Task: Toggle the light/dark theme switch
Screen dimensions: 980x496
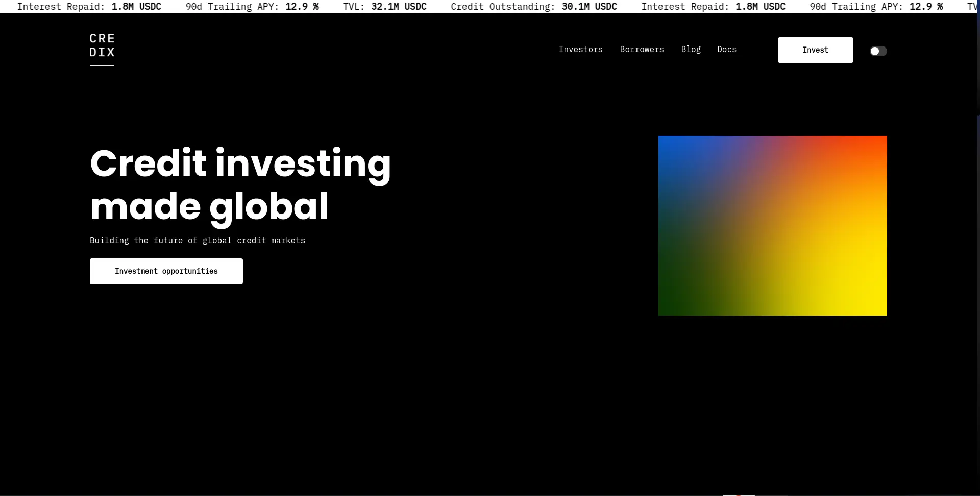Action: click(878, 51)
